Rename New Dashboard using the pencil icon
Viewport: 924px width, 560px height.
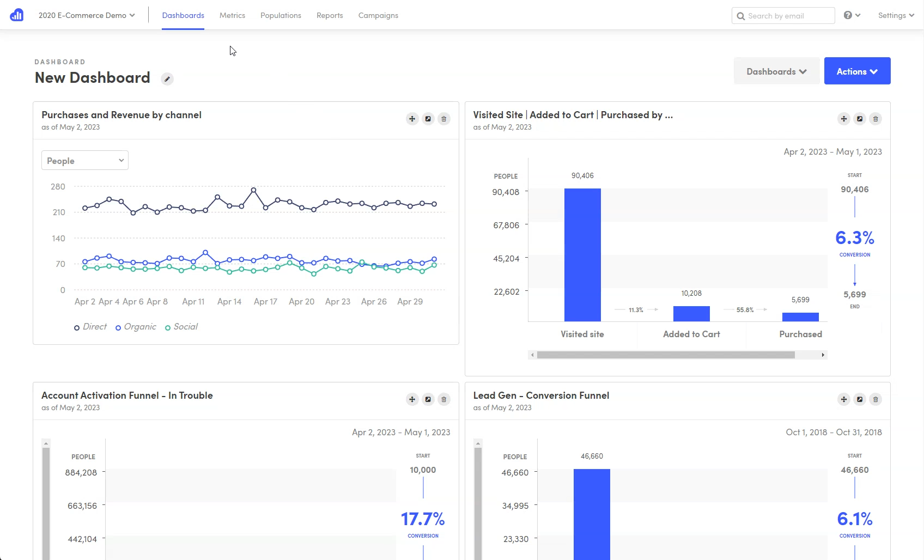167,79
